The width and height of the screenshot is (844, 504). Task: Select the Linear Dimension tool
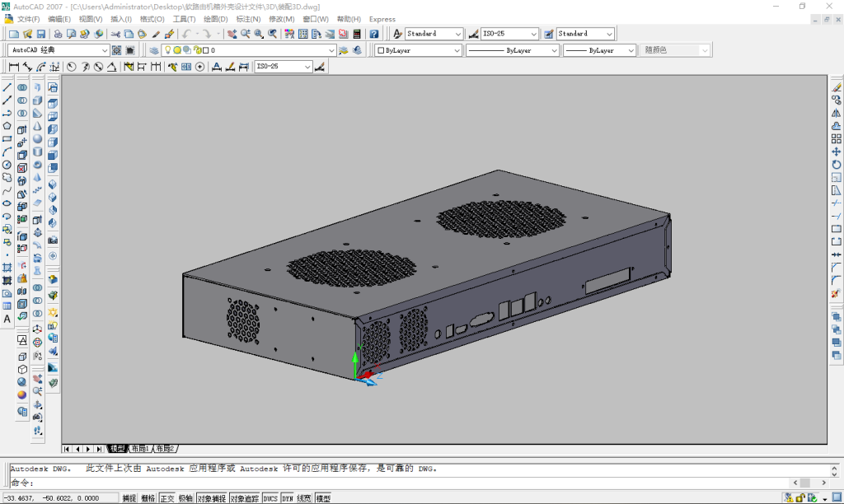click(x=14, y=67)
